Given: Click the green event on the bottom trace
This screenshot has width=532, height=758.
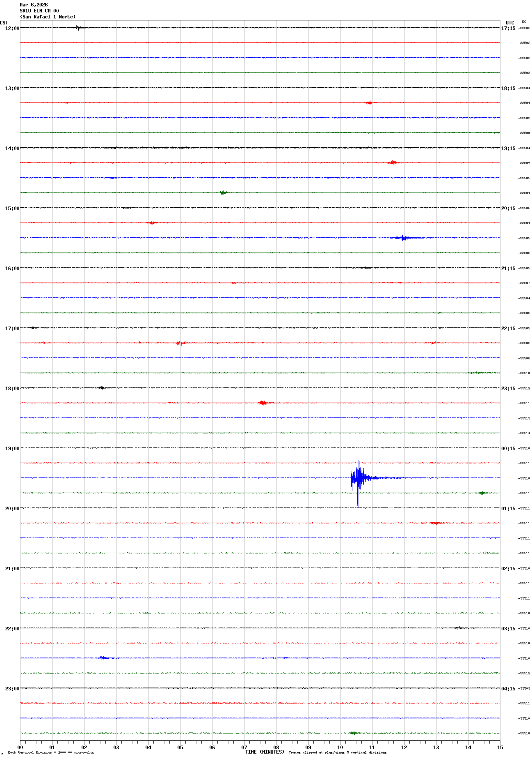Looking at the screenshot, I should point(353,733).
